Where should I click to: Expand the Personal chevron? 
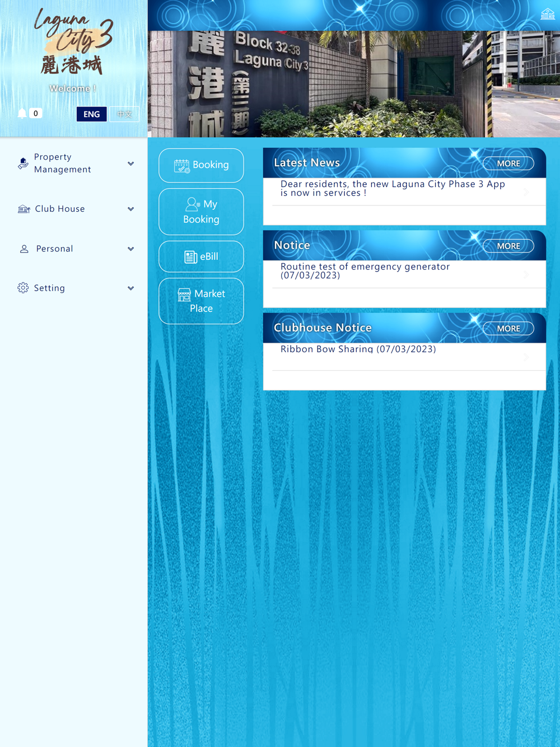tap(130, 249)
